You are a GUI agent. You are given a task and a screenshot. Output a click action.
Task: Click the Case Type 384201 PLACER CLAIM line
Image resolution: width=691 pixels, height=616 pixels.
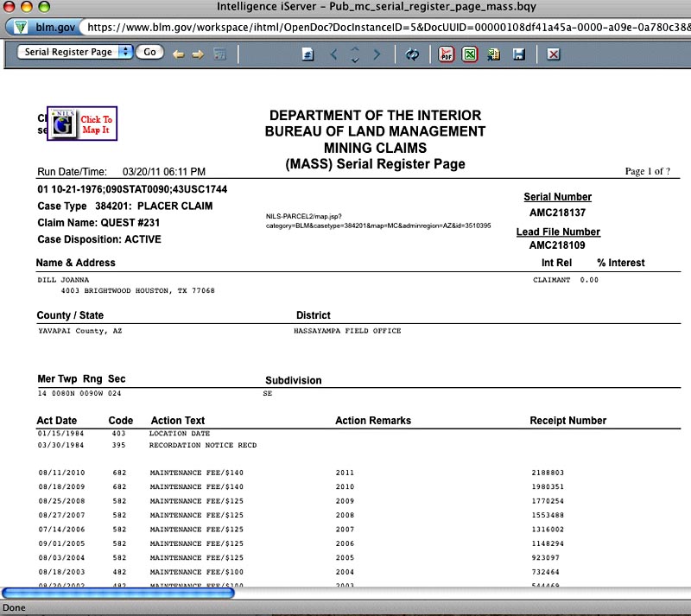[124, 206]
